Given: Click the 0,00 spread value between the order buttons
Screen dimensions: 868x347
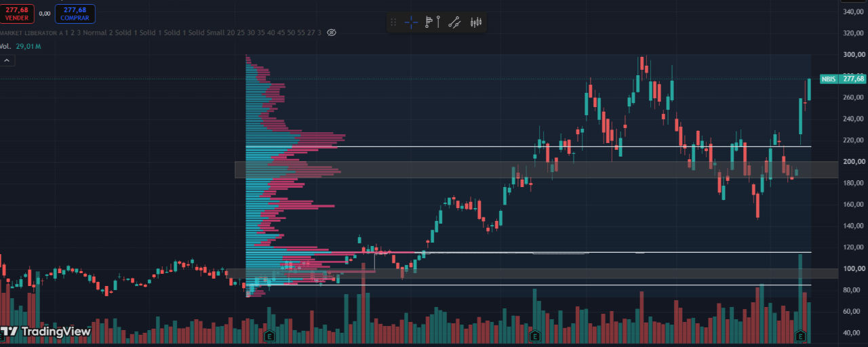Looking at the screenshot, I should 45,14.
